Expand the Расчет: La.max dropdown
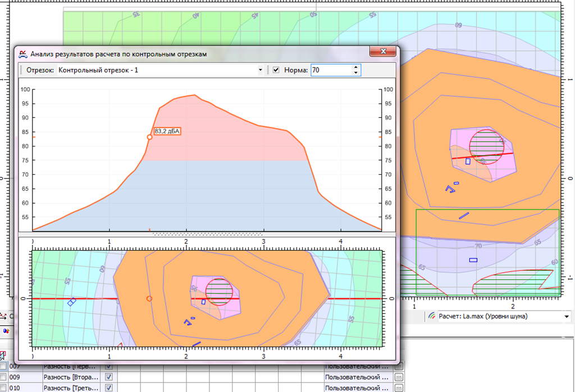The image size is (575, 392). coord(566,317)
